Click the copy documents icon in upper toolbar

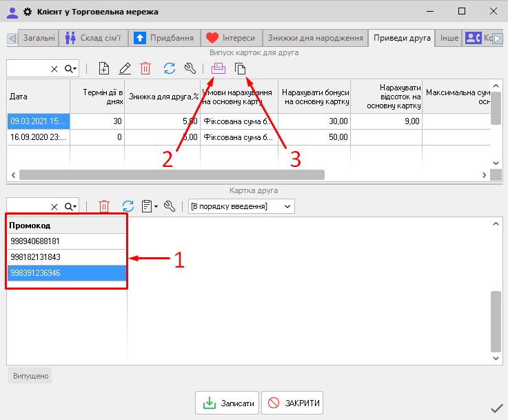point(240,68)
